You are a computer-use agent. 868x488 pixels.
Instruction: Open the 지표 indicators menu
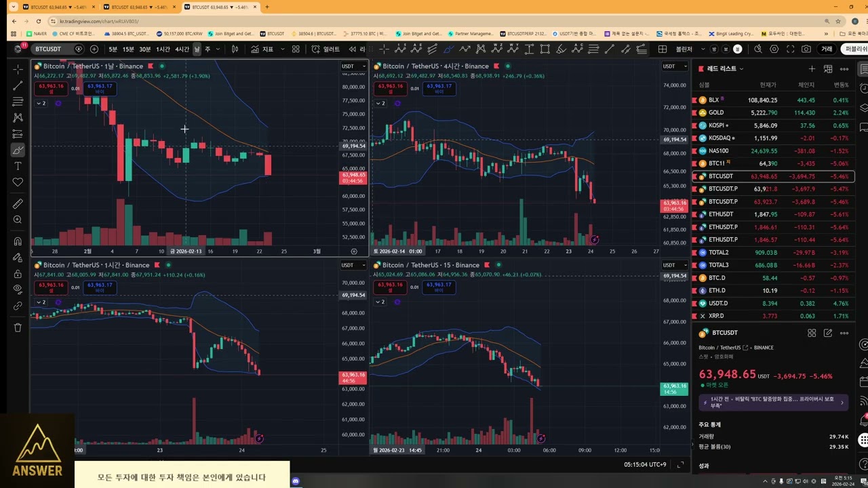tap(262, 49)
